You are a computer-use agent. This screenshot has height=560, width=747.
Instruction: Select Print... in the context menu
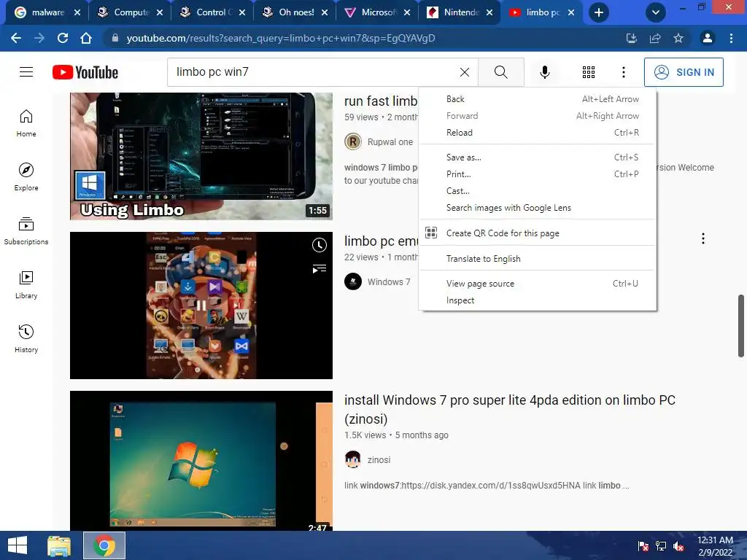tap(537, 174)
